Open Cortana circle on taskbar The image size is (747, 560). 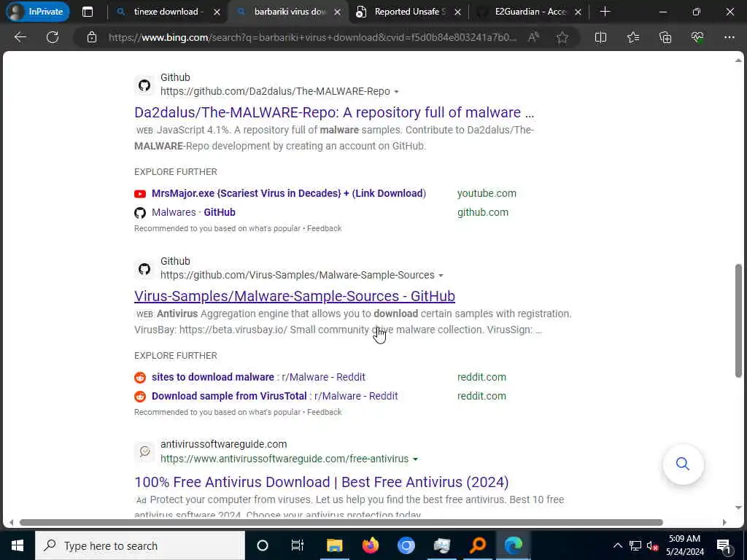(x=263, y=545)
